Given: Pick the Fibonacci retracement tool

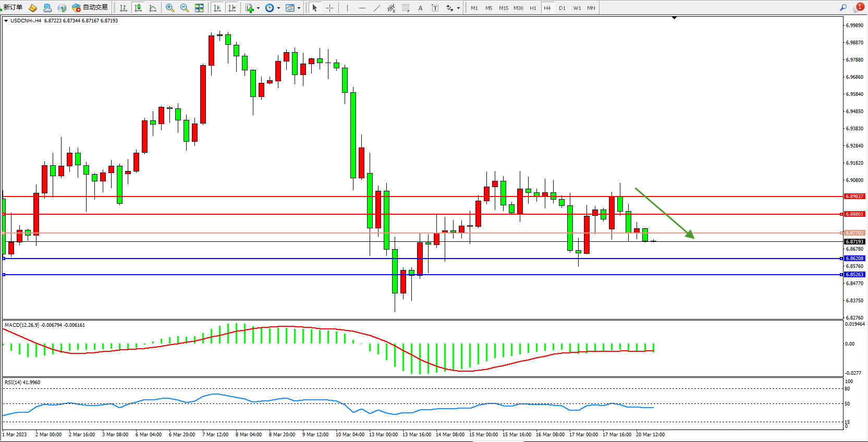Looking at the screenshot, I should click(406, 8).
